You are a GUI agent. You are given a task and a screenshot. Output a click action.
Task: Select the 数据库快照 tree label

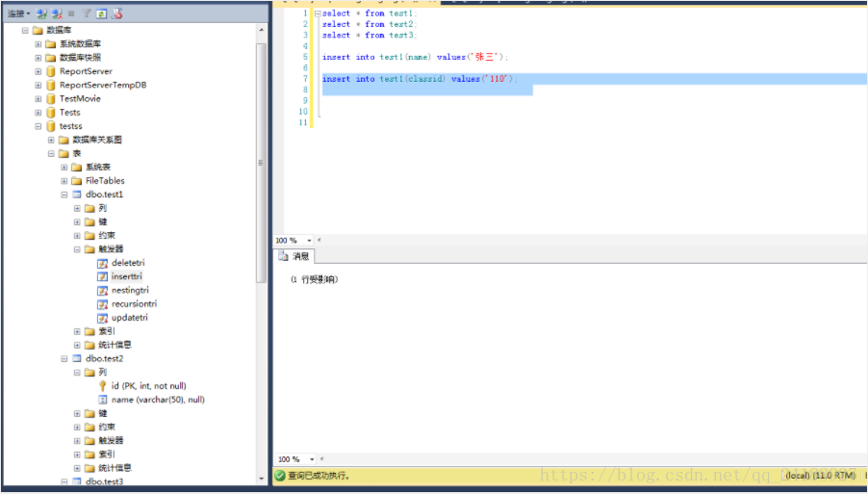tap(80, 58)
